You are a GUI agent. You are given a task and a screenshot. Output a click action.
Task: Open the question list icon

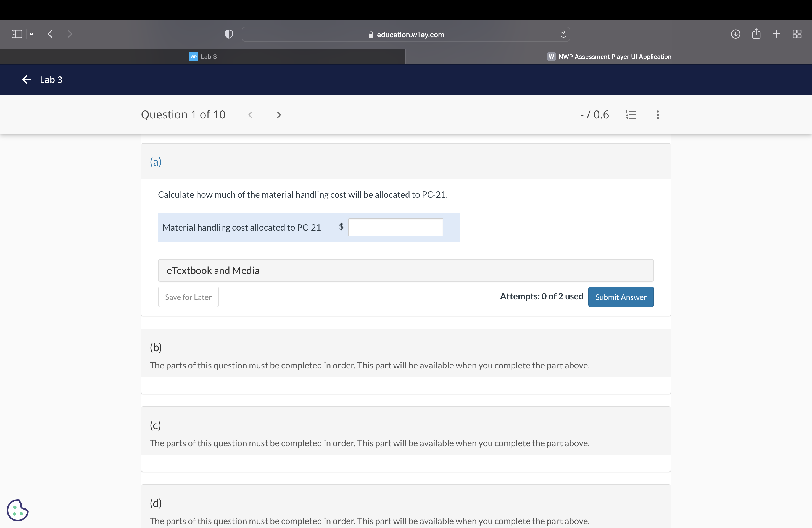click(631, 115)
